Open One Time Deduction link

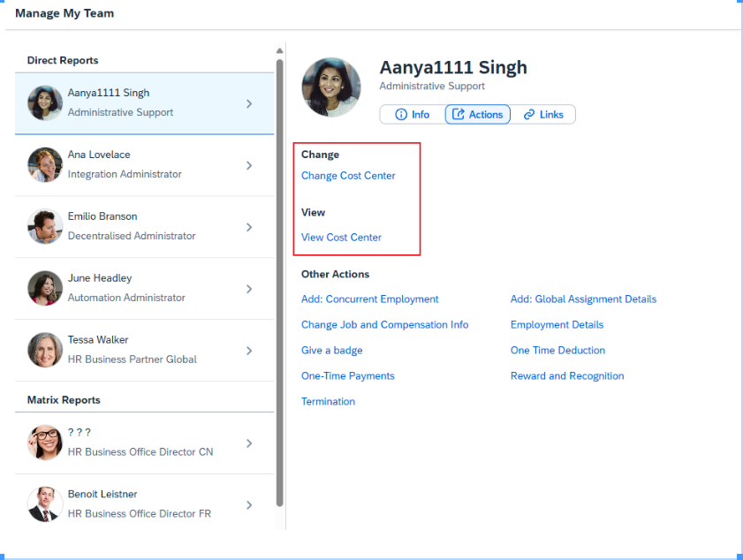557,351
